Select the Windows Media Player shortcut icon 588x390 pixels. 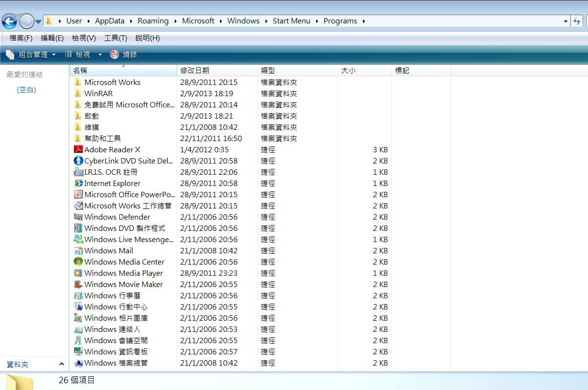point(78,273)
